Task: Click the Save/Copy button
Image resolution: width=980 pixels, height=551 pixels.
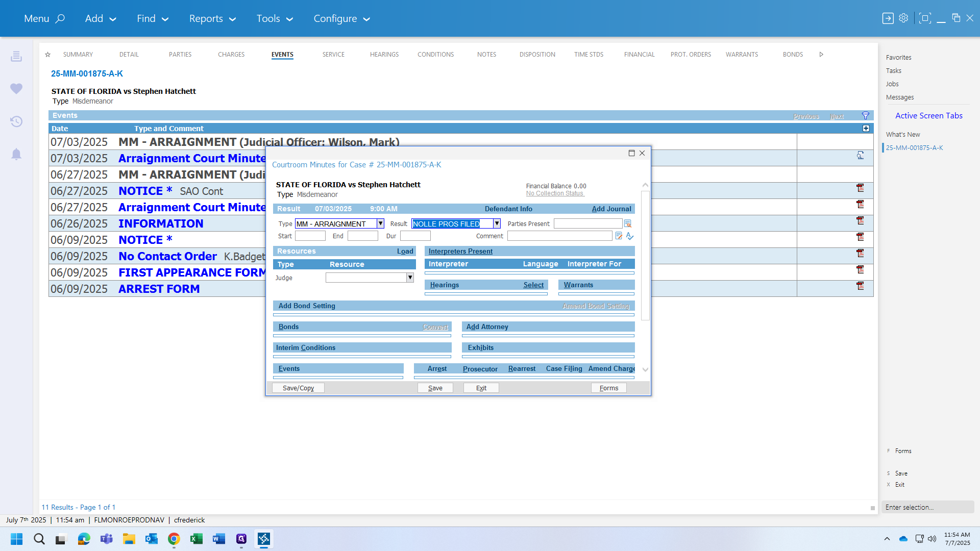Action: tap(298, 388)
